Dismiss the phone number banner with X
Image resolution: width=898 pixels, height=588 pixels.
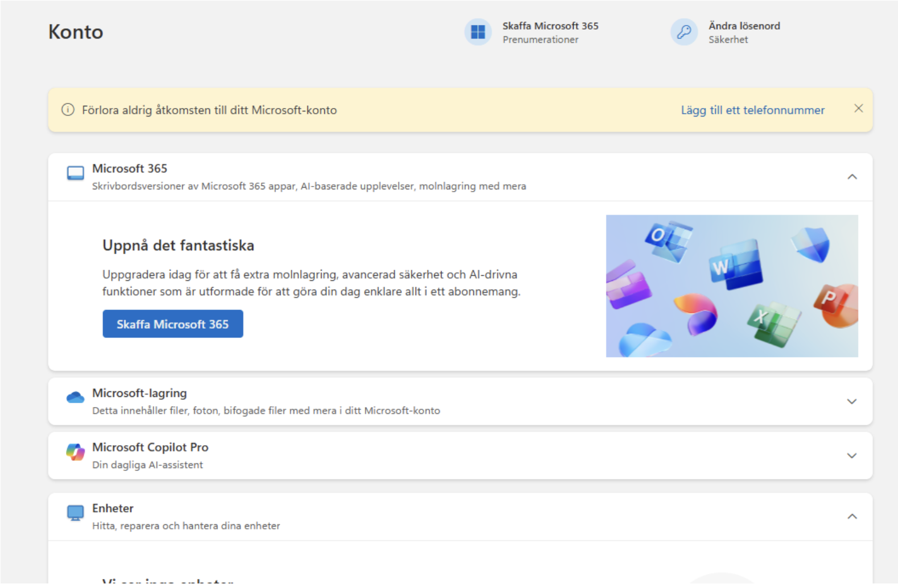coord(859,109)
